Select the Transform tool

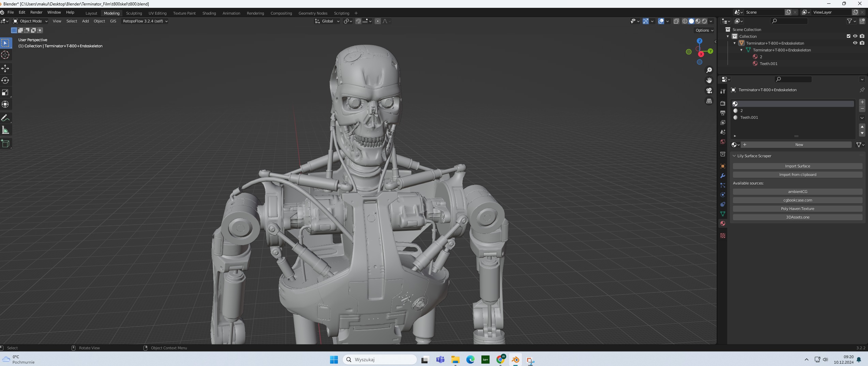pos(5,104)
